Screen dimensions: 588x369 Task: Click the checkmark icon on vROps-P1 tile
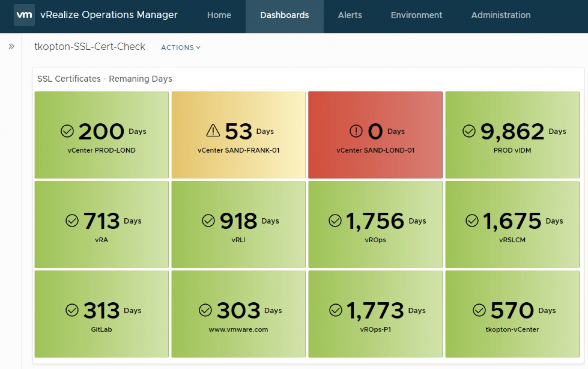pyautogui.click(x=336, y=310)
